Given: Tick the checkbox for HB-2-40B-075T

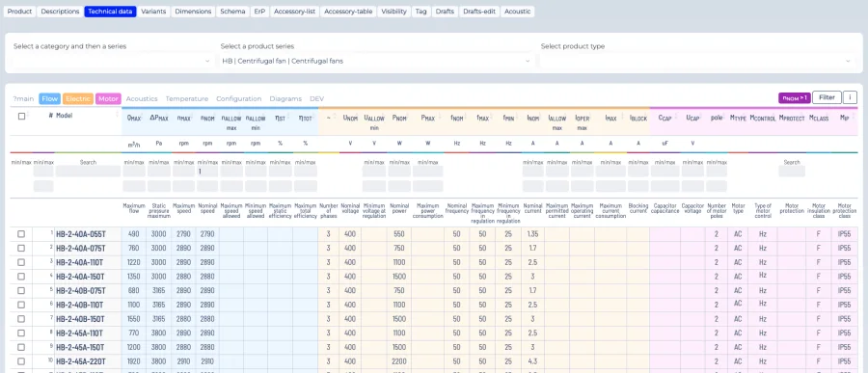Looking at the screenshot, I should click(x=21, y=290).
